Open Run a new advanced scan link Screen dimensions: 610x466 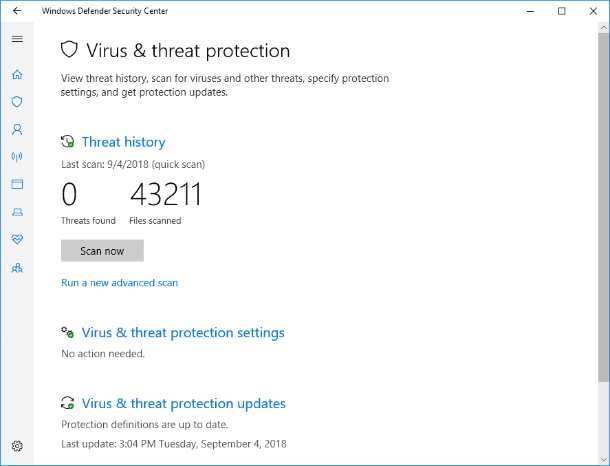point(119,283)
